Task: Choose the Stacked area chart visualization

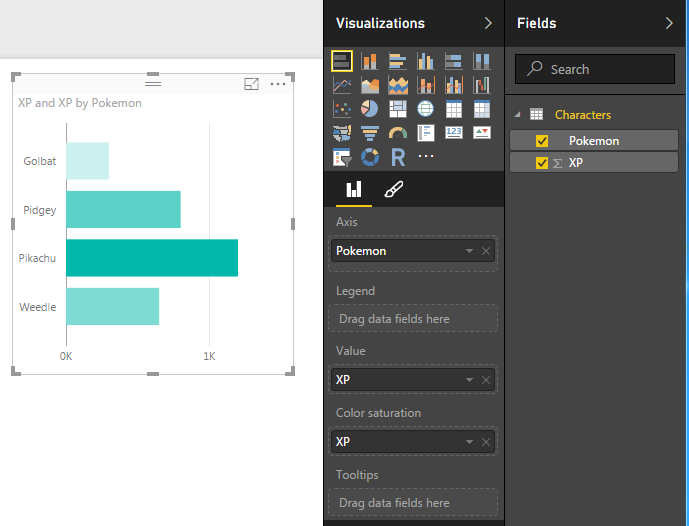Action: tap(398, 85)
